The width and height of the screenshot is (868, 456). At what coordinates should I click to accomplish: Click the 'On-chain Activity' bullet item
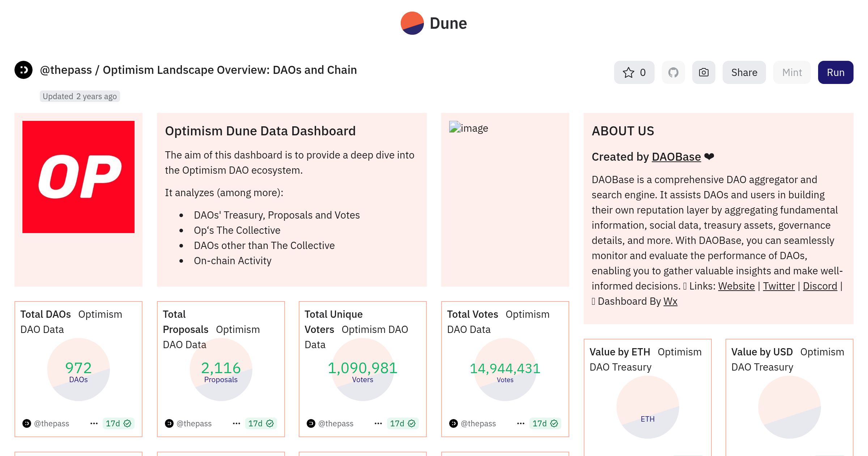tap(233, 261)
